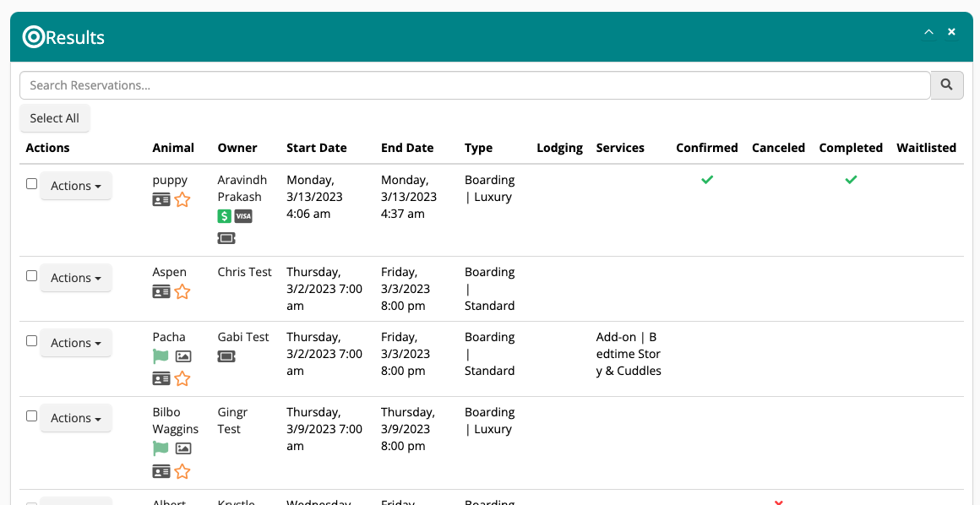This screenshot has height=505, width=980.
Task: Expand the Actions dropdown for Pacha
Action: (x=76, y=343)
